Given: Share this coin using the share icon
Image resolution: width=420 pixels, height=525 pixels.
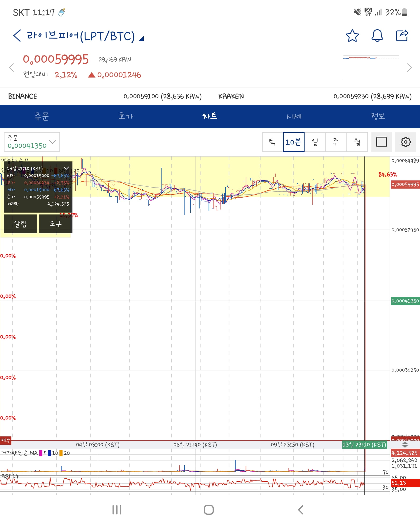Looking at the screenshot, I should point(402,36).
